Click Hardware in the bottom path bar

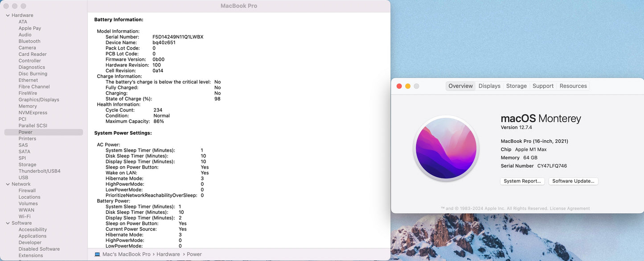click(168, 254)
